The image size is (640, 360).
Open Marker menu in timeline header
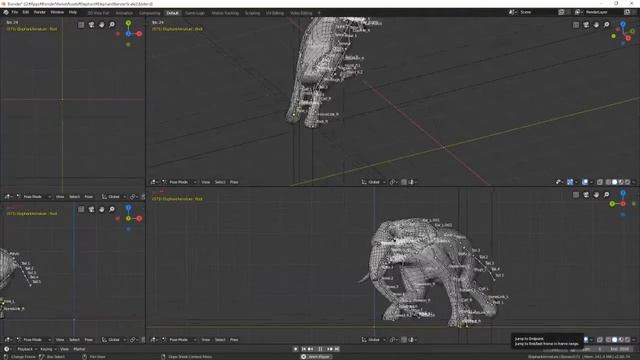click(79, 349)
